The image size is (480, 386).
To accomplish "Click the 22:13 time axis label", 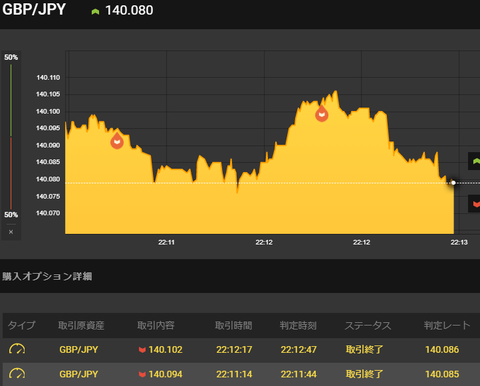I will [x=459, y=242].
